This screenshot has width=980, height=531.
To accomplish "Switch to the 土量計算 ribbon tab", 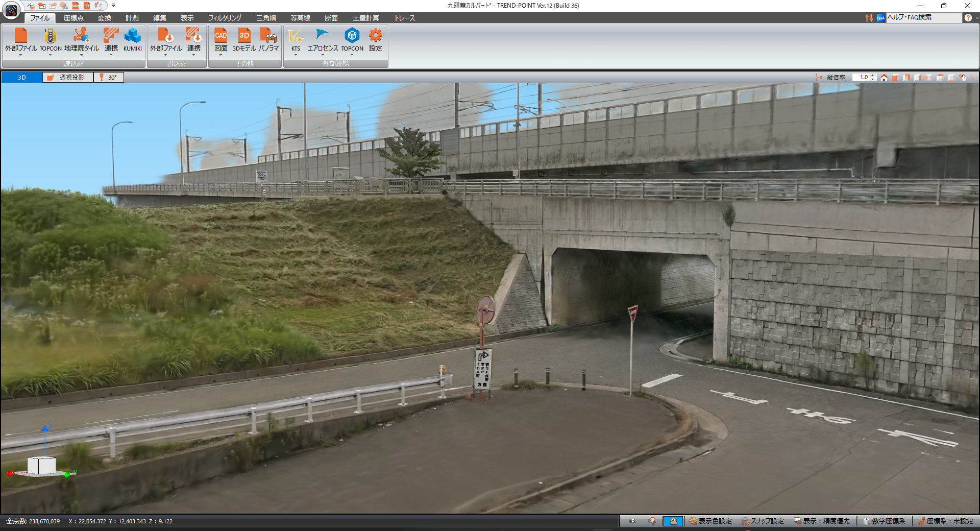I will point(365,18).
